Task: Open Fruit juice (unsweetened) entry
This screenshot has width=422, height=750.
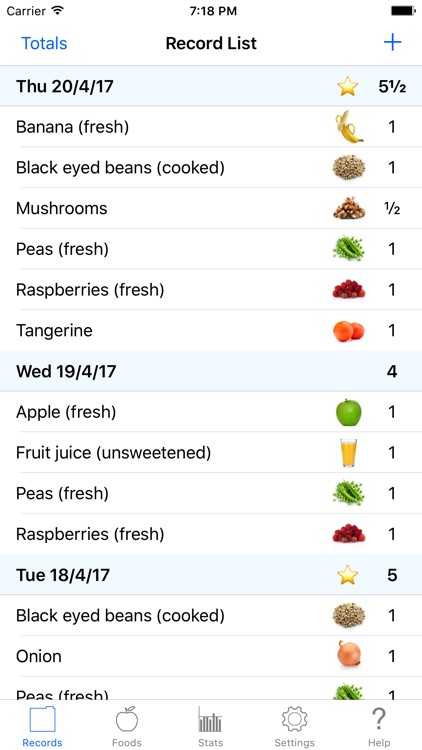Action: click(211, 453)
